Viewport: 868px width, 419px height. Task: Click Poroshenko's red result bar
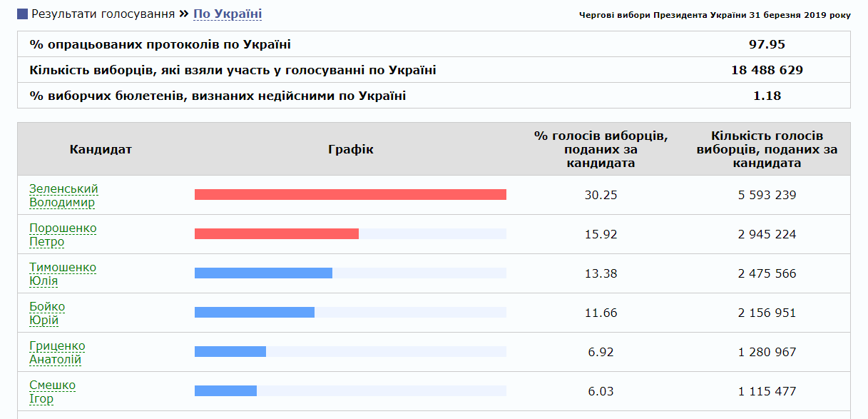[277, 234]
